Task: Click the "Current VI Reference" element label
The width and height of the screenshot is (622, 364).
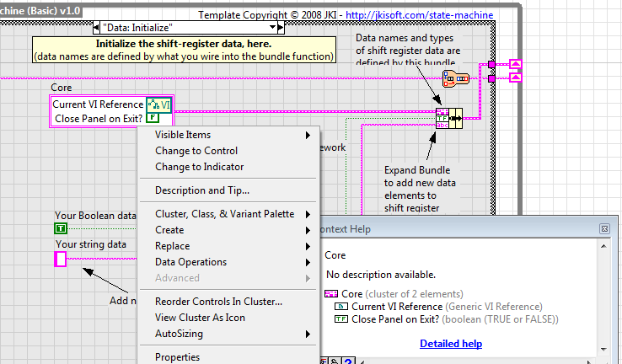Action: coord(98,104)
